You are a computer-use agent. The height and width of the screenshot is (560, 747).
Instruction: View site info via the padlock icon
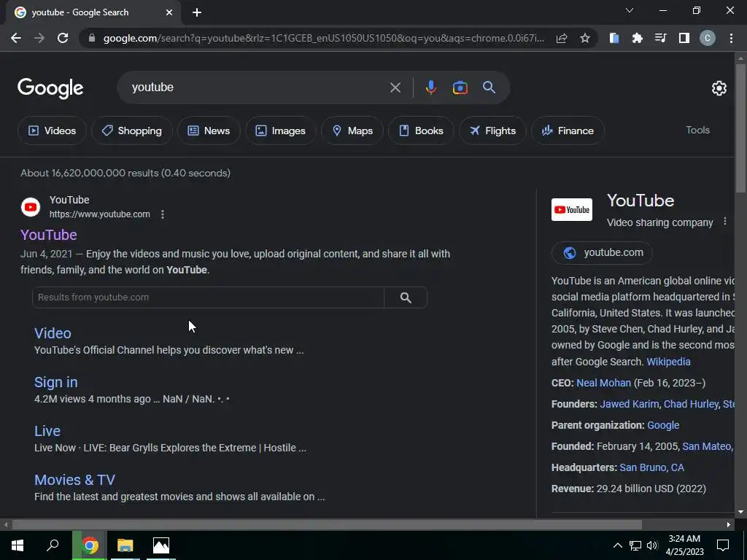point(93,38)
